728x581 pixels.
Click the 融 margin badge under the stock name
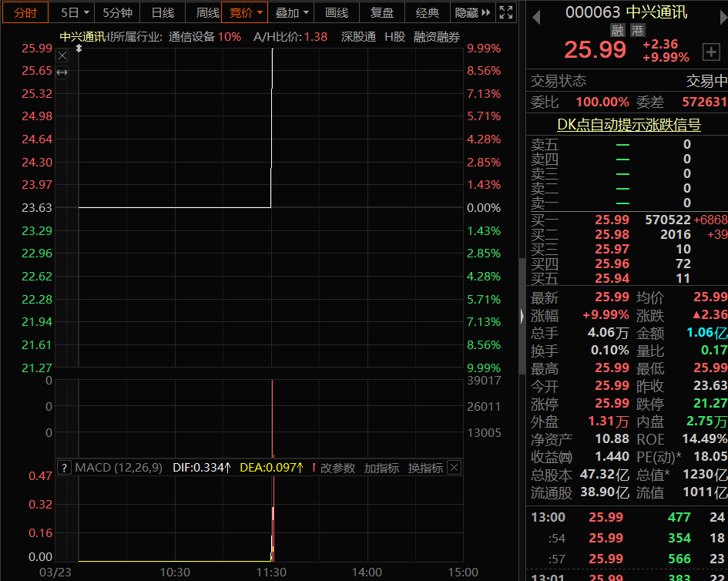618,31
